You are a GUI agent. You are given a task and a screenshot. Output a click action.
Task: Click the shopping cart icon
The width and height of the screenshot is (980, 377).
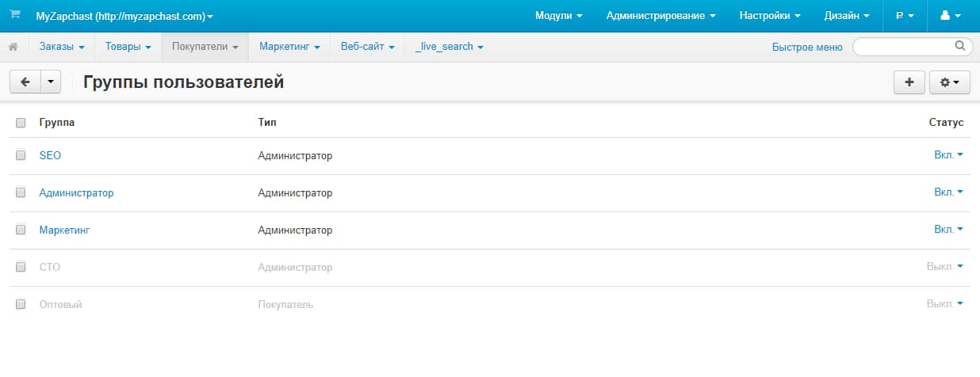point(14,15)
